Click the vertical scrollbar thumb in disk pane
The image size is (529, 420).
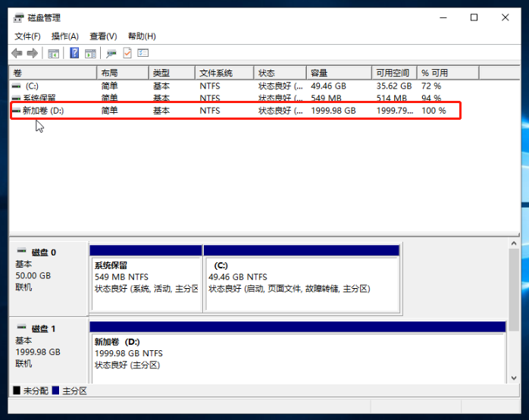(514, 290)
